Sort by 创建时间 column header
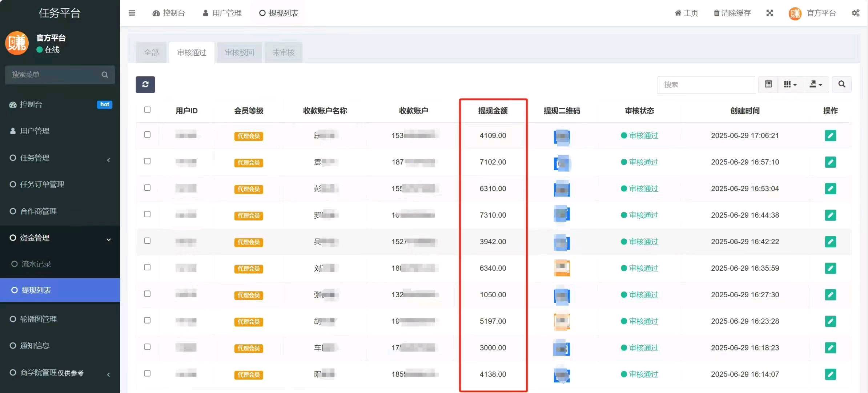 point(745,111)
